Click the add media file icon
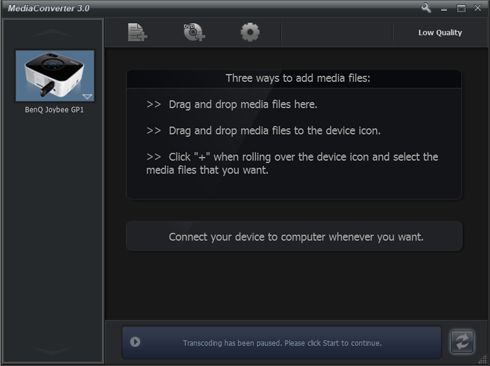This screenshot has width=490, height=366. click(137, 32)
